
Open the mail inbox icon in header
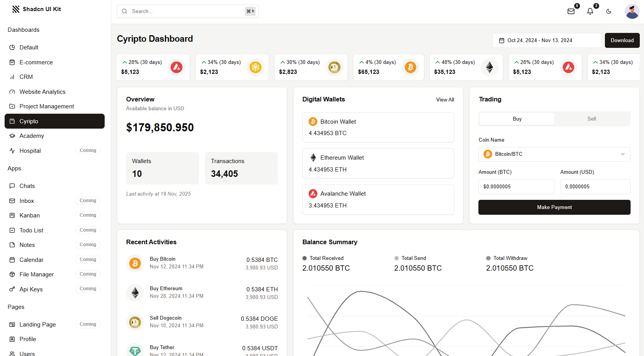[x=571, y=11]
